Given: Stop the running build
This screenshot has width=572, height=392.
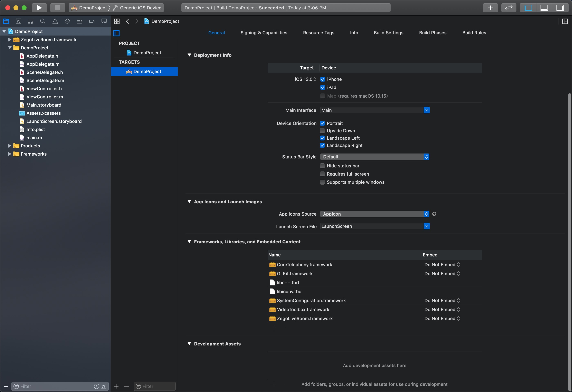Looking at the screenshot, I should coord(58,8).
